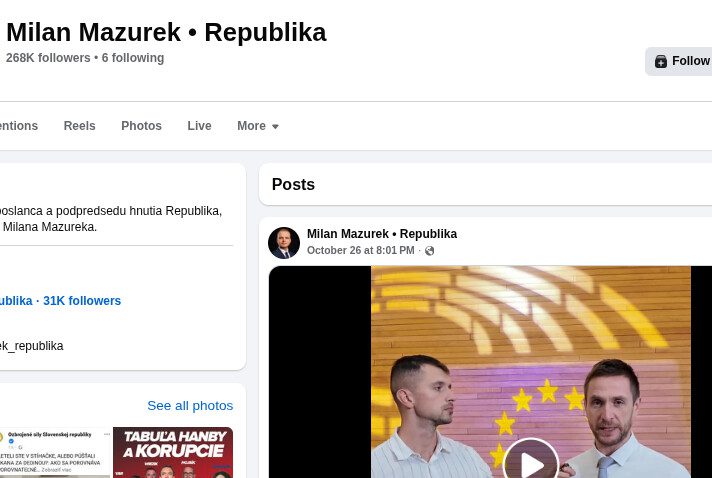Screen dimensions: 712x478
Task: Click the post author name link
Action: [x=382, y=234]
